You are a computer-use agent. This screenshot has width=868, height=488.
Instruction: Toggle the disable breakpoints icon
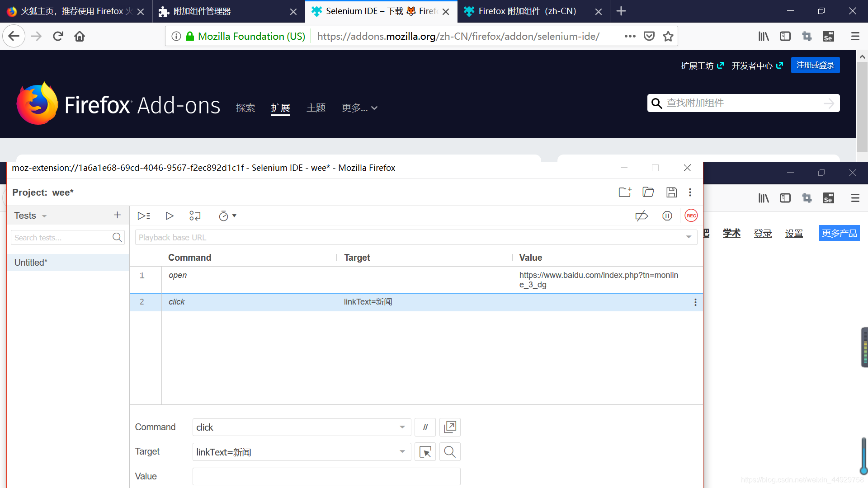pos(642,216)
